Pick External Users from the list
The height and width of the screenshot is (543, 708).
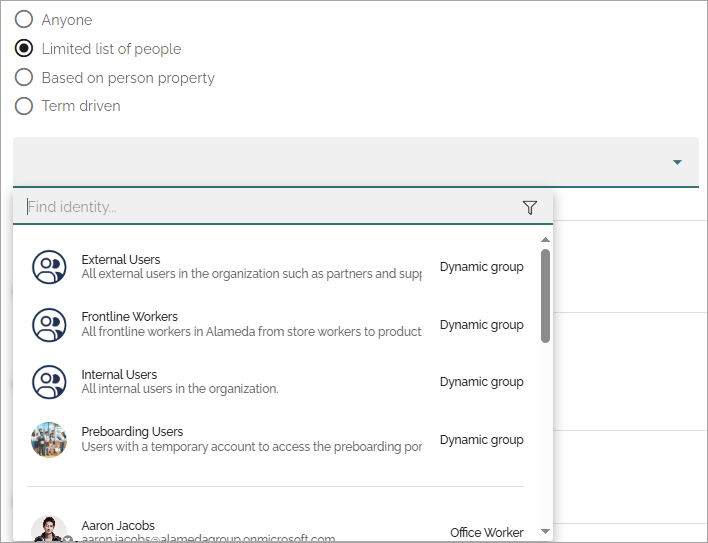click(278, 267)
